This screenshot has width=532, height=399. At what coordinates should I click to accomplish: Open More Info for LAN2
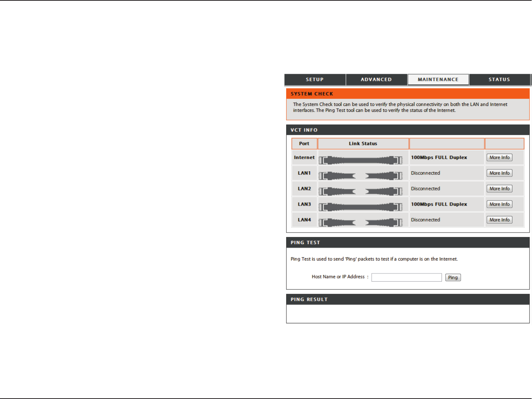[500, 189]
